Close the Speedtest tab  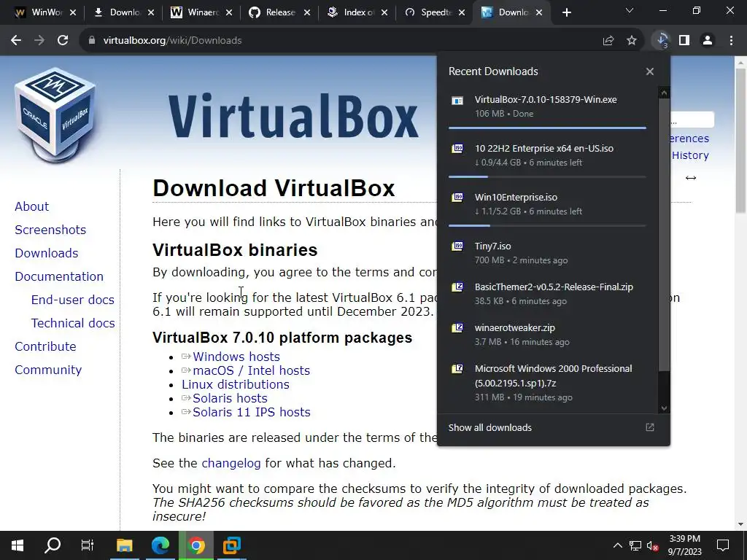coord(462,12)
